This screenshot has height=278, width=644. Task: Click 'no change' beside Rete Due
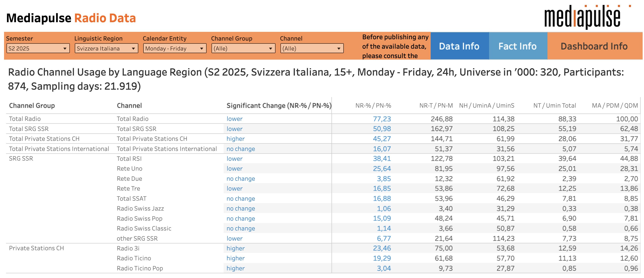[240, 179]
